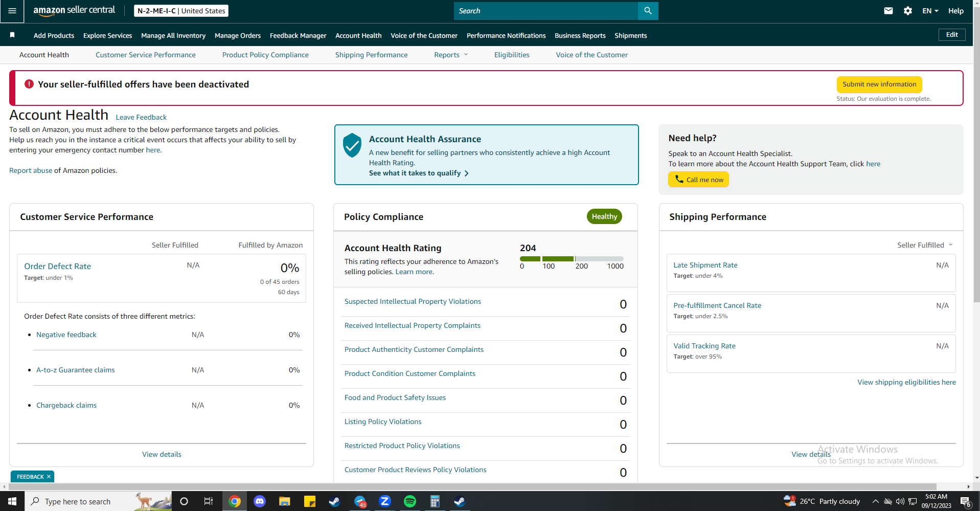
Task: Focus the Seller Central search field
Action: pos(545,11)
